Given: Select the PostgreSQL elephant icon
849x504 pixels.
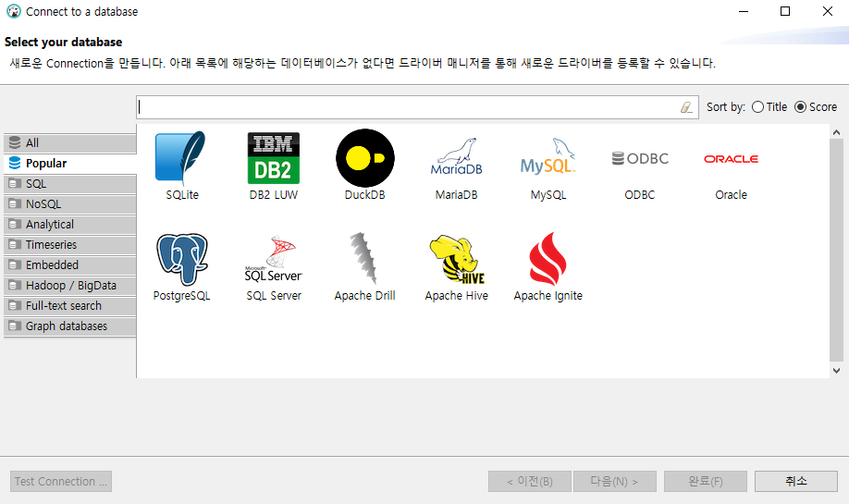Looking at the screenshot, I should coord(182,259).
